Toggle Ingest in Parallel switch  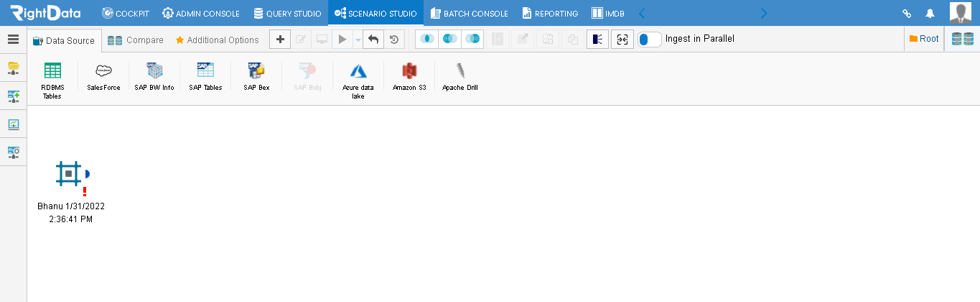click(x=650, y=40)
